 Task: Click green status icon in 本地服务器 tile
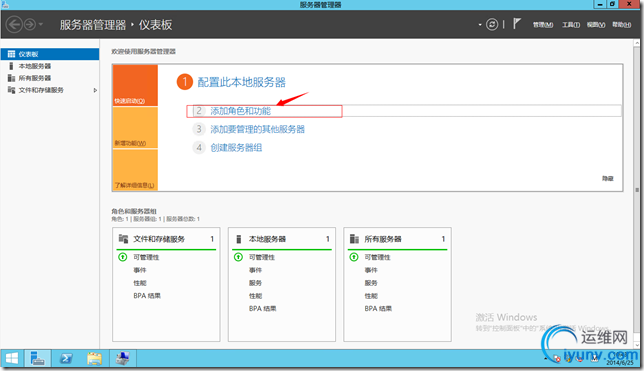point(238,257)
